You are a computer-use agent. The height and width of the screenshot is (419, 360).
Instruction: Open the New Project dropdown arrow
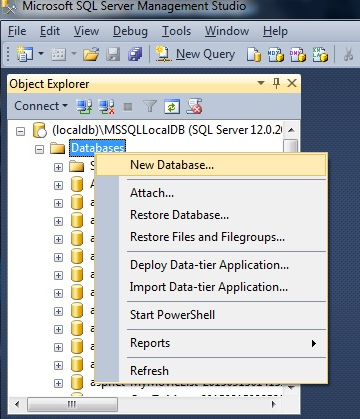(x=41, y=53)
